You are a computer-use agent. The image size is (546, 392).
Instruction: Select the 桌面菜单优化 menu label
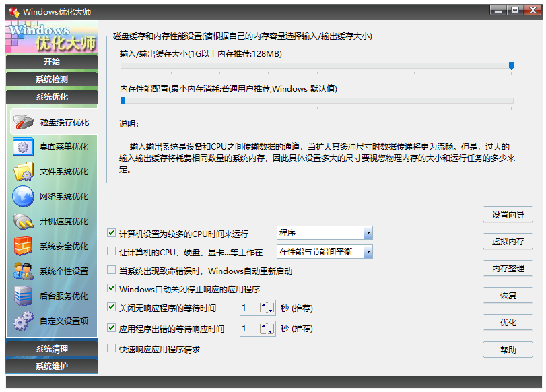(64, 146)
